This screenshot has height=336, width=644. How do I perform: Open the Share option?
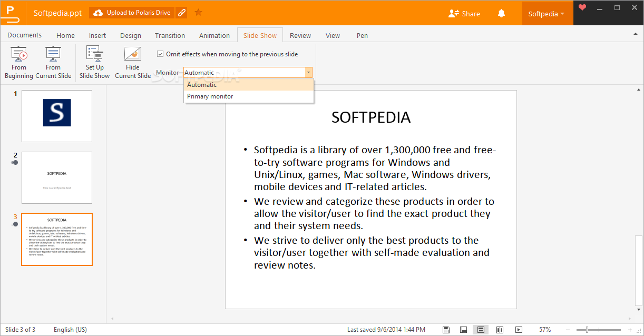(x=464, y=14)
